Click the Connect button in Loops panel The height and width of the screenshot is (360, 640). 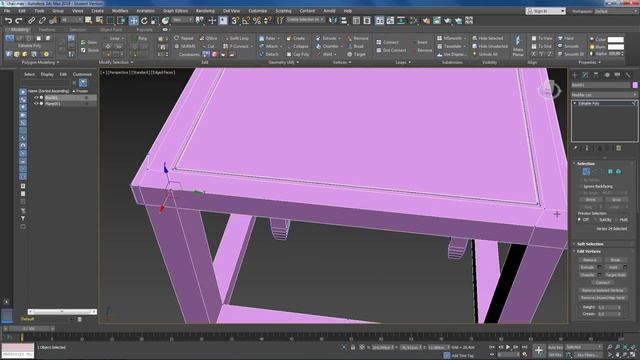[387, 42]
